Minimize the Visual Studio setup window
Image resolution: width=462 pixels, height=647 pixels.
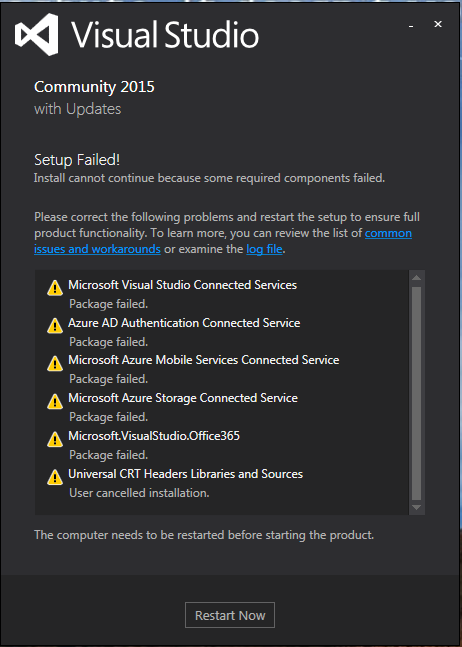411,26
